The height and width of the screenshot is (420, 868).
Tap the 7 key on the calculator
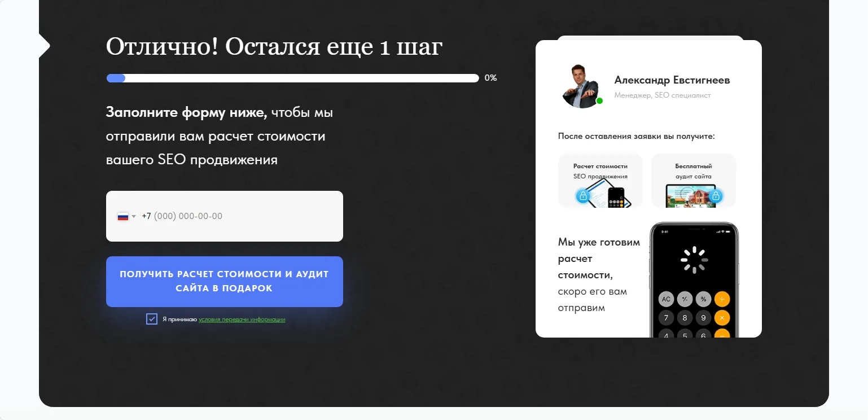[x=667, y=317]
